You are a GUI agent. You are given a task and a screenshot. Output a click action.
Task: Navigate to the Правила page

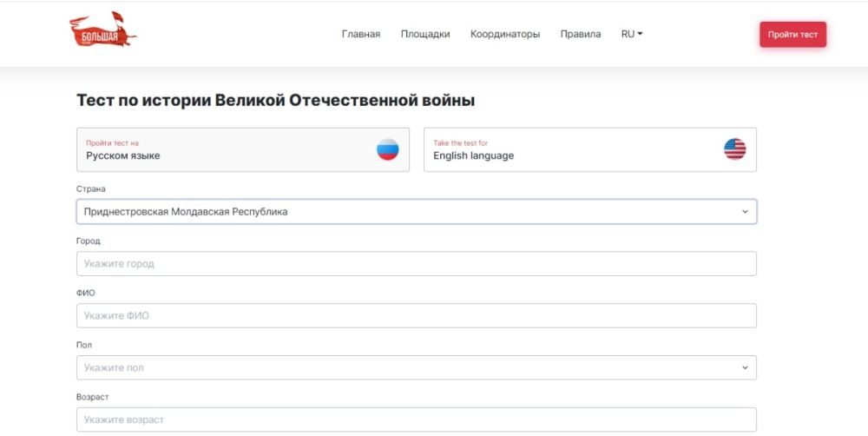click(x=581, y=35)
